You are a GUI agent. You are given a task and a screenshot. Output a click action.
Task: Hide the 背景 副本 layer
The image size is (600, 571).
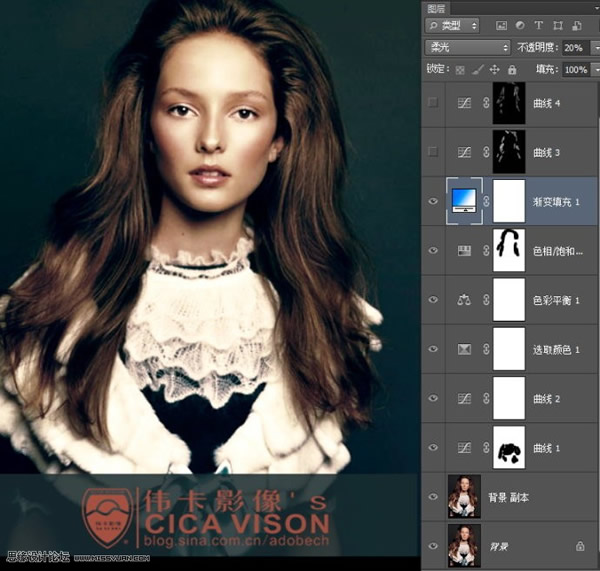[x=433, y=496]
